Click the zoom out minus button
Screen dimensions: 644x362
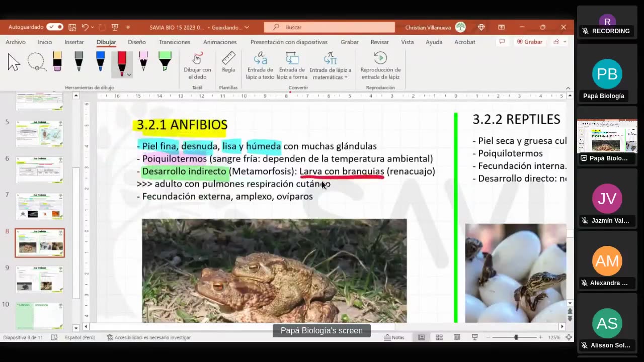tap(489, 337)
